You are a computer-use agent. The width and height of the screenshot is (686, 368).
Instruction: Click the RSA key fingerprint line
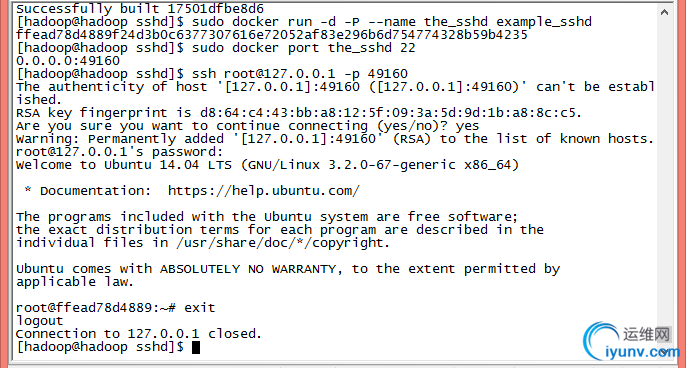(x=299, y=113)
